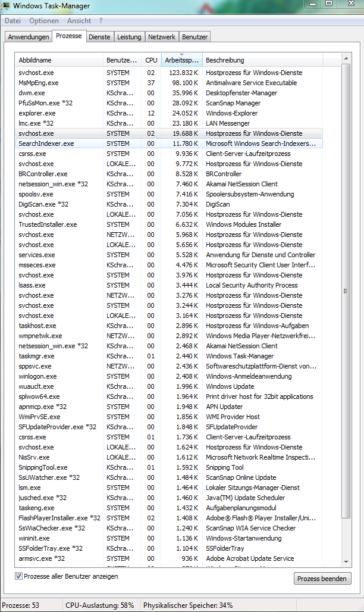This screenshot has width=364, height=612.
Task: Select armsvc.exe *32 process
Action: (169, 558)
